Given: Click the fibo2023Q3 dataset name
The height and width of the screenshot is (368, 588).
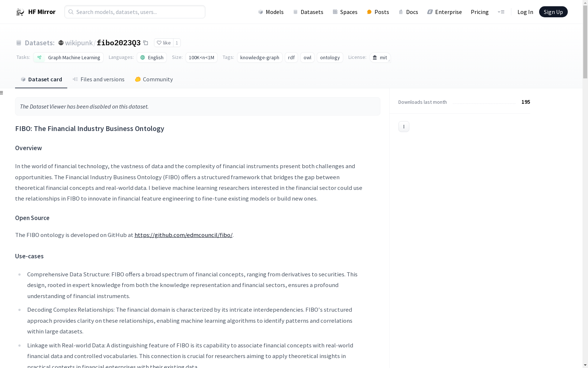Looking at the screenshot, I should tap(118, 43).
